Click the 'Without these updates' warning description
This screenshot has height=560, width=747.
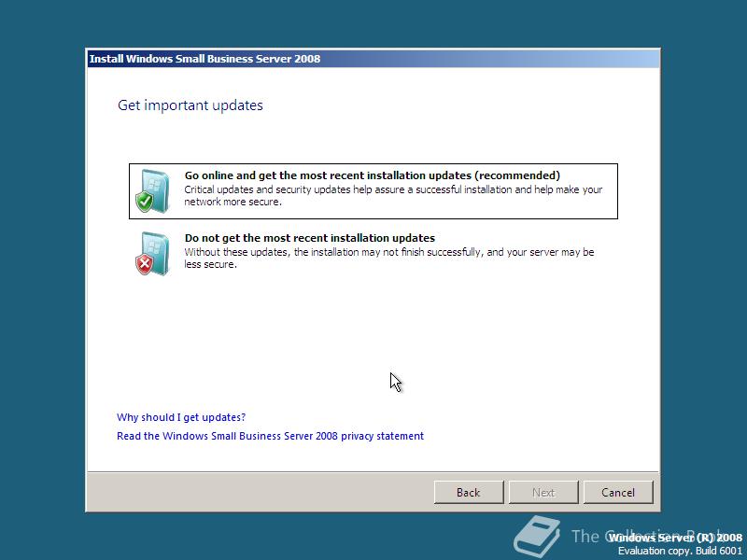(x=389, y=259)
